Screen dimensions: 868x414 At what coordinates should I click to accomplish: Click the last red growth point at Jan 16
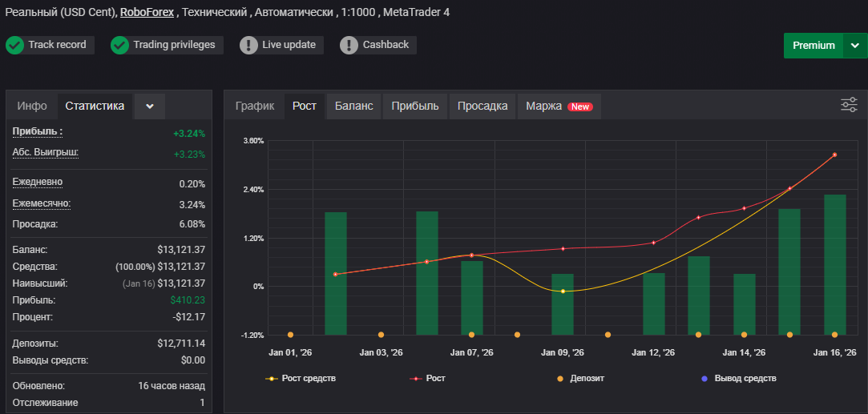[x=834, y=155]
